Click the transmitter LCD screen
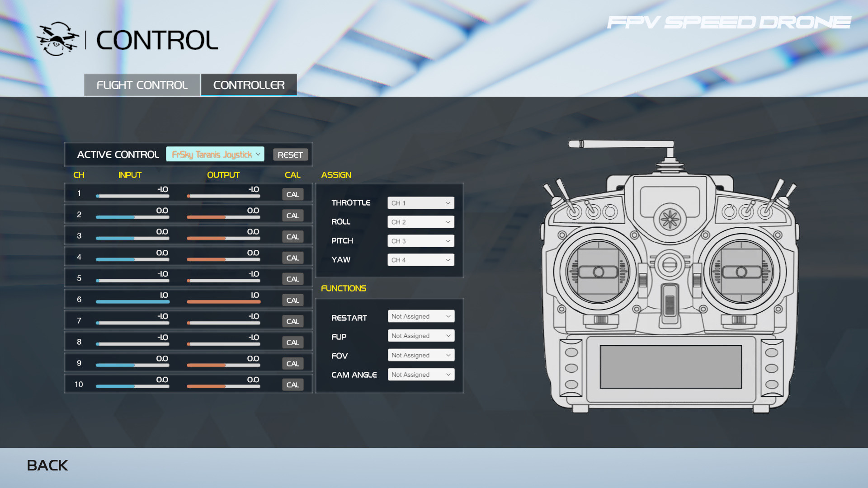868x488 pixels. click(670, 367)
